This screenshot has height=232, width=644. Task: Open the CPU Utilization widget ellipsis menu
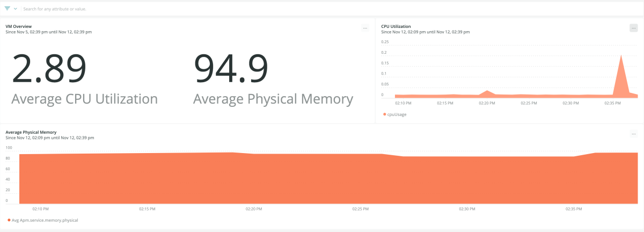coord(633,28)
